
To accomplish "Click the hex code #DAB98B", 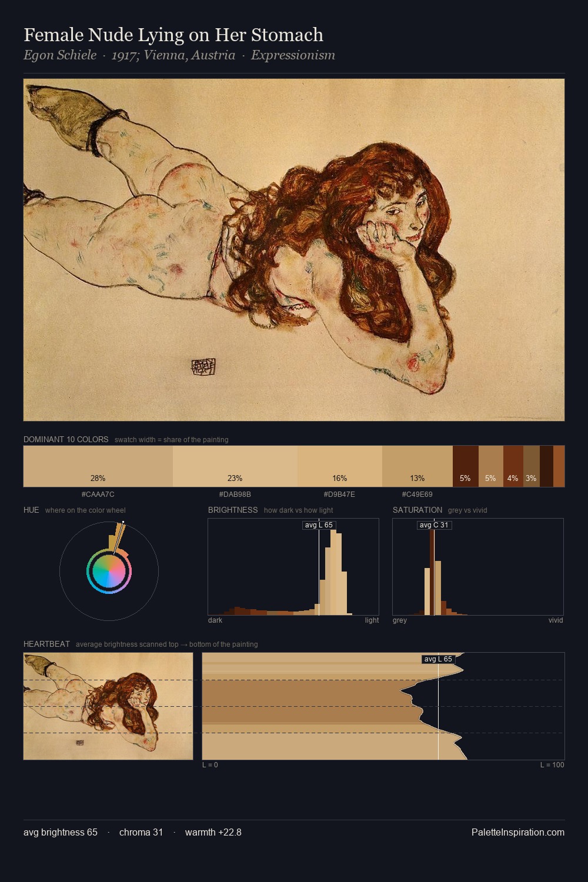I will [x=235, y=495].
